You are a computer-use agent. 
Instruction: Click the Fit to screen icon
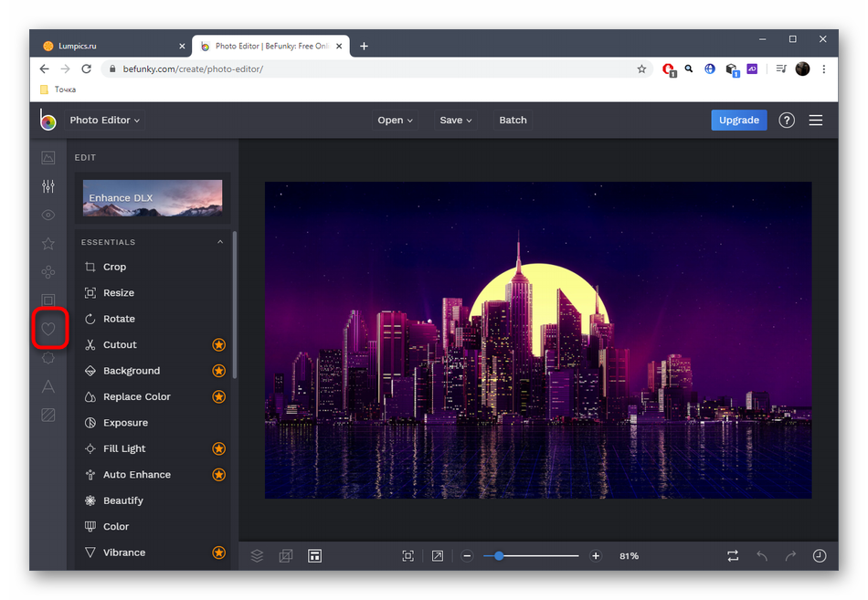click(408, 555)
